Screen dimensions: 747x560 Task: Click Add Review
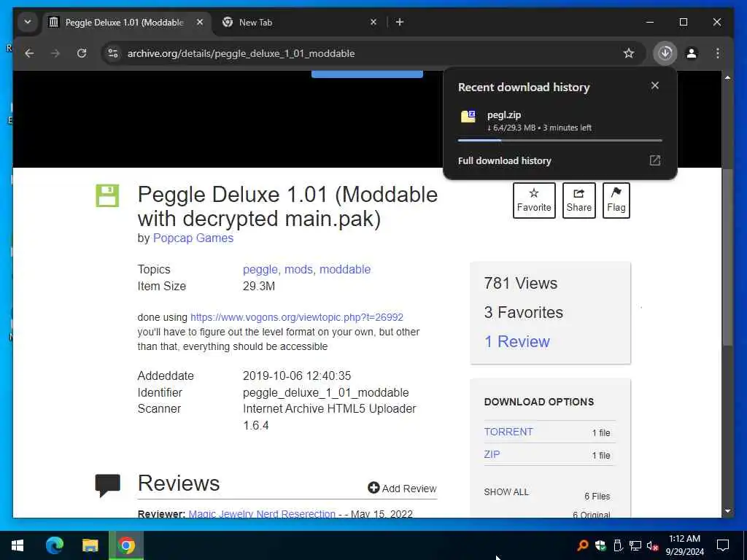402,488
